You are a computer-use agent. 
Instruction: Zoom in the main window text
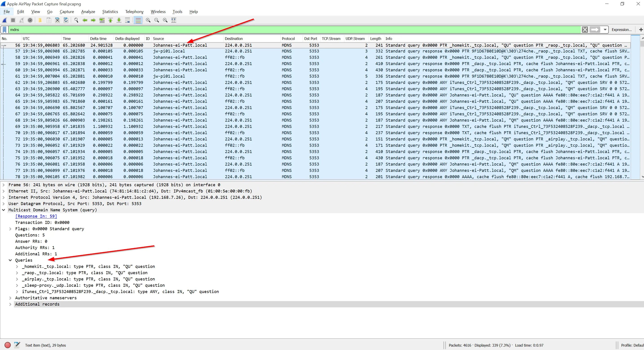[x=148, y=20]
